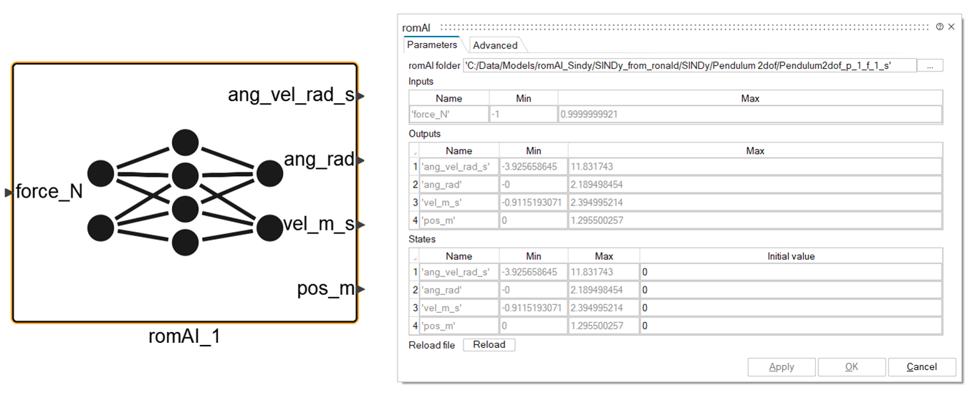Click the force_N input port arrow
Screen dimensions: 980x398
tap(9, 192)
